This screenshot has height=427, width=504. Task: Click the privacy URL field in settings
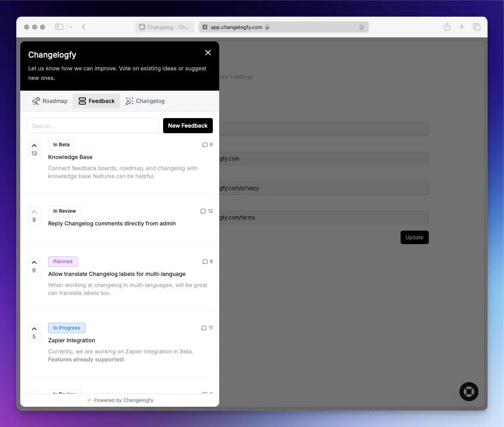point(324,188)
